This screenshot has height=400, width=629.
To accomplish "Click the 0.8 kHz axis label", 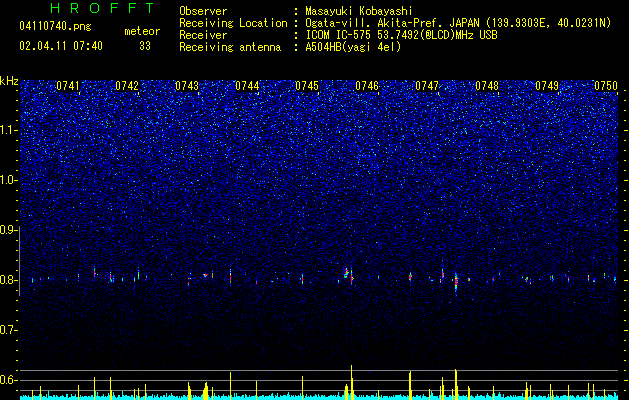I will point(9,280).
